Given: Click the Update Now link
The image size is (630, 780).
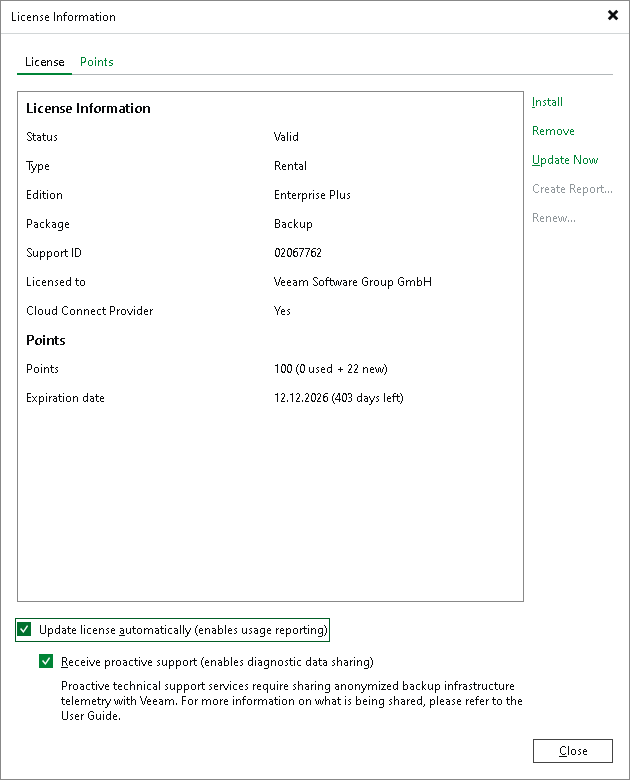Looking at the screenshot, I should 565,160.
